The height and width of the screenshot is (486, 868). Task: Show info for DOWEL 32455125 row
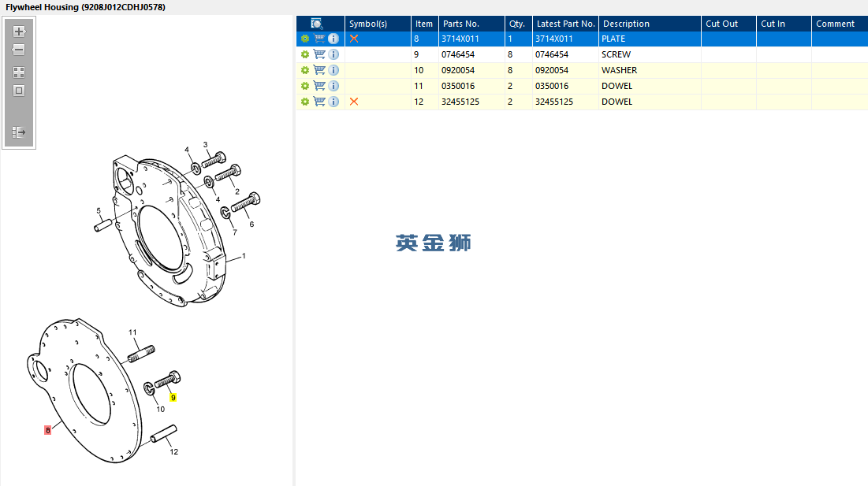pyautogui.click(x=333, y=102)
